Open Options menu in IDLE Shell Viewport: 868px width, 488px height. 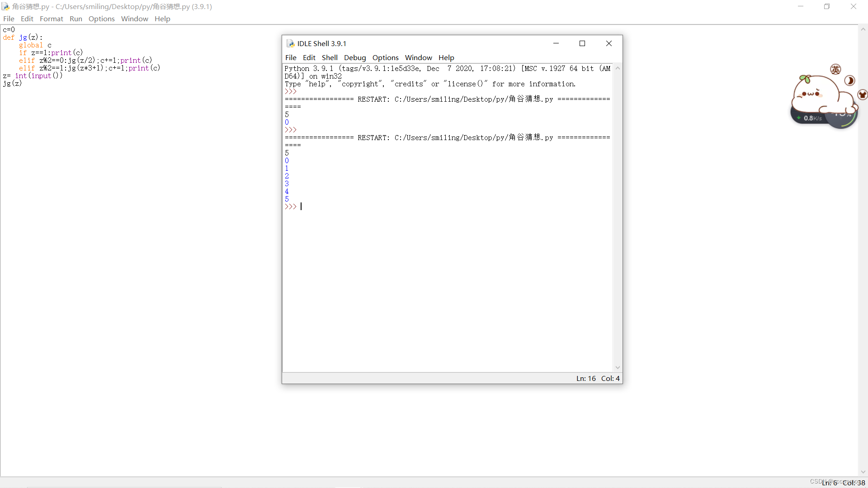386,57
